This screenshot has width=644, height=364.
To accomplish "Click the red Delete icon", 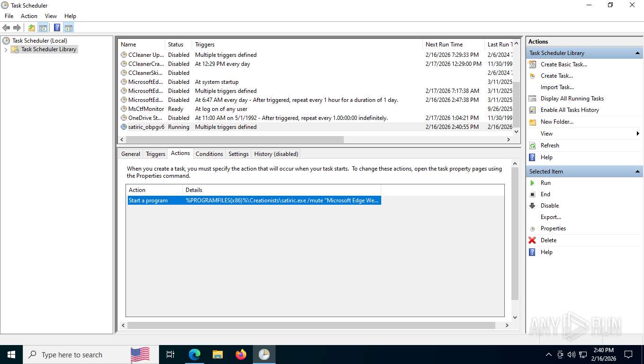I will 533,240.
